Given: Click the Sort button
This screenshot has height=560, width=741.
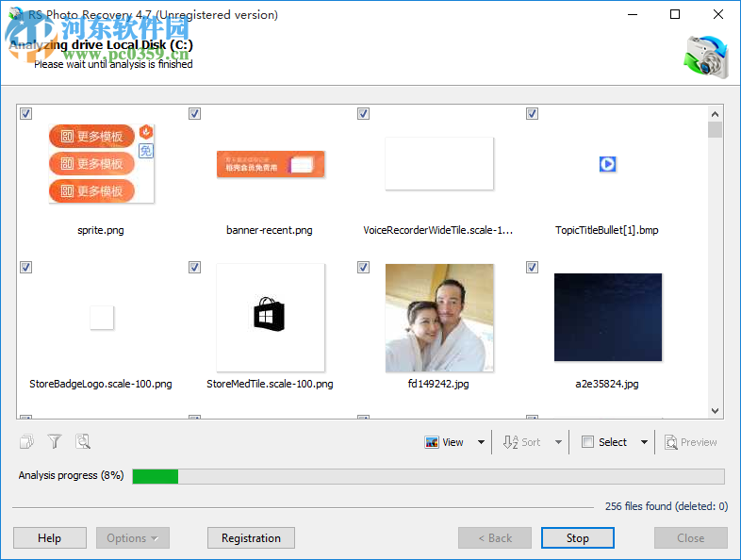Looking at the screenshot, I should 521,442.
